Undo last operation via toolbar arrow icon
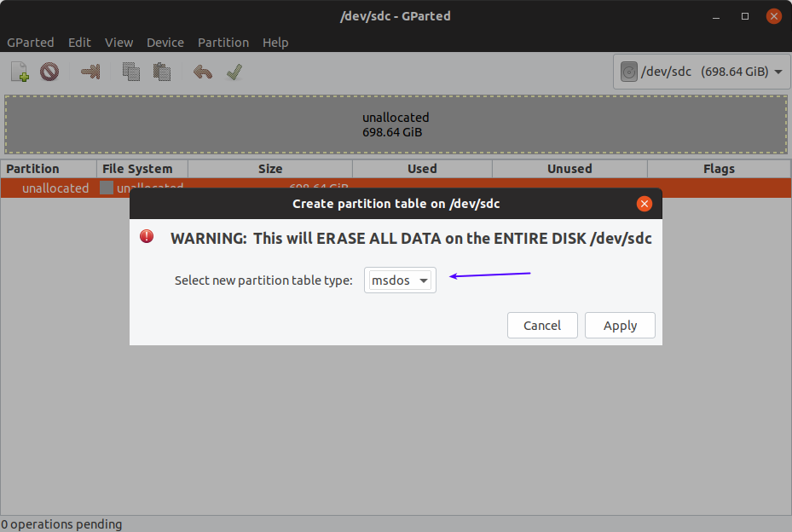792x532 pixels. [202, 72]
